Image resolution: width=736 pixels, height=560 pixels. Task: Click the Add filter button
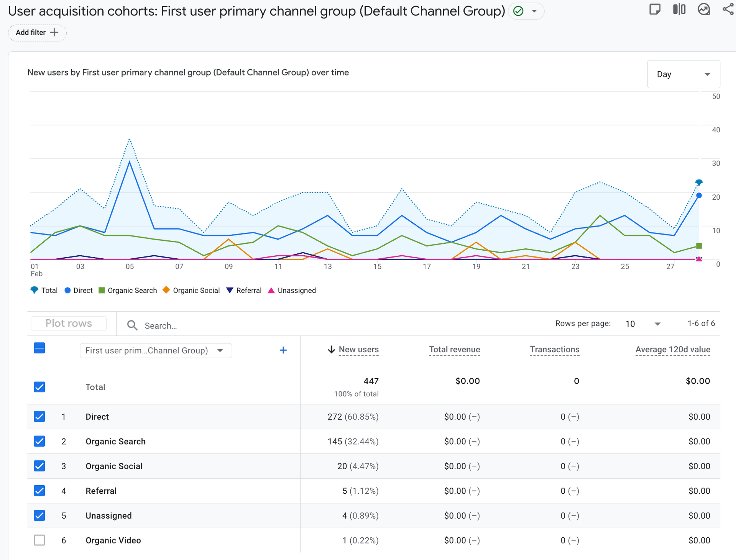[37, 33]
